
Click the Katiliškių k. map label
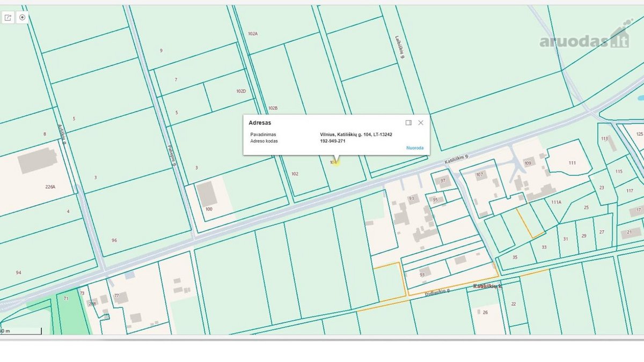pyautogui.click(x=487, y=287)
